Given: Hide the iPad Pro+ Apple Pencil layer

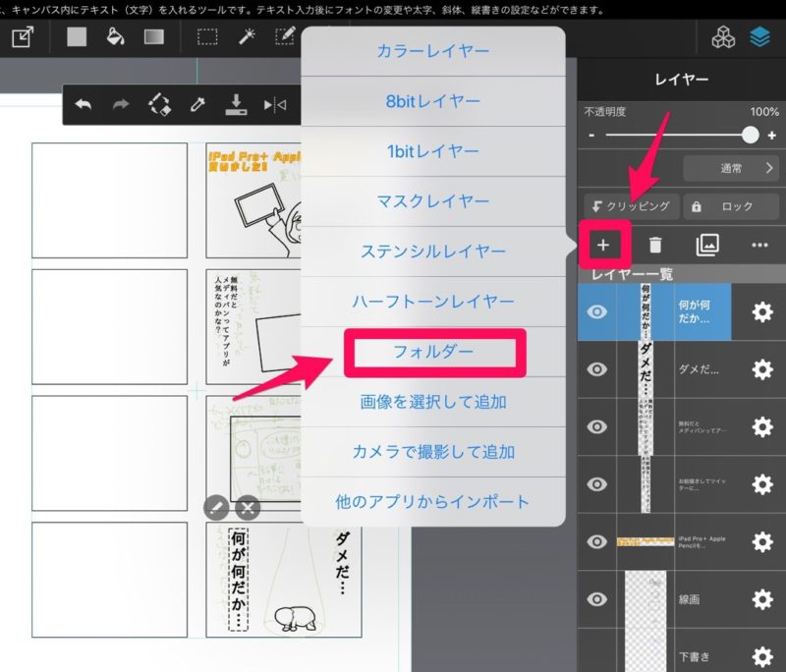Looking at the screenshot, I should (596, 541).
